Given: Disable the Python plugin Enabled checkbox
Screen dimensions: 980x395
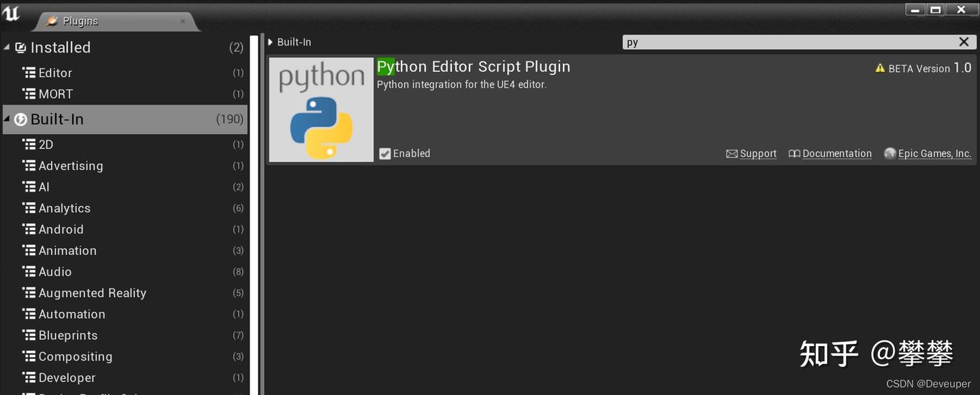Looking at the screenshot, I should [385, 154].
